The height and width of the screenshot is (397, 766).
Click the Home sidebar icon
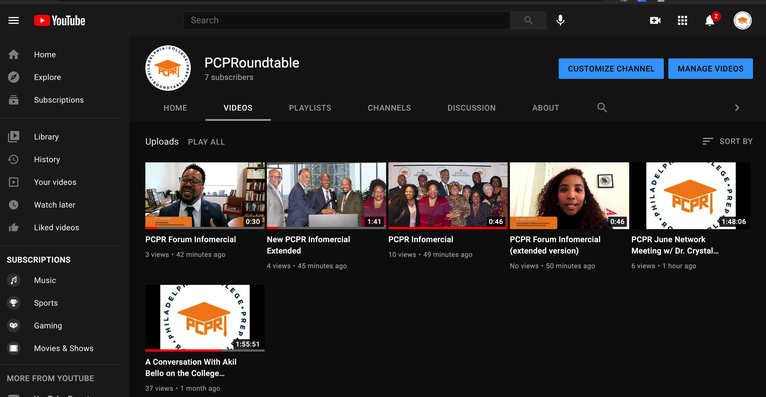(x=14, y=55)
